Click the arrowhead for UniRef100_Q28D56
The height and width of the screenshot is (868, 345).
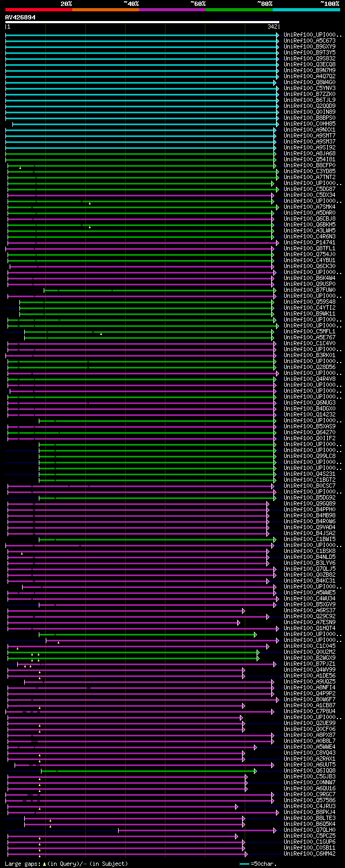click(275, 367)
